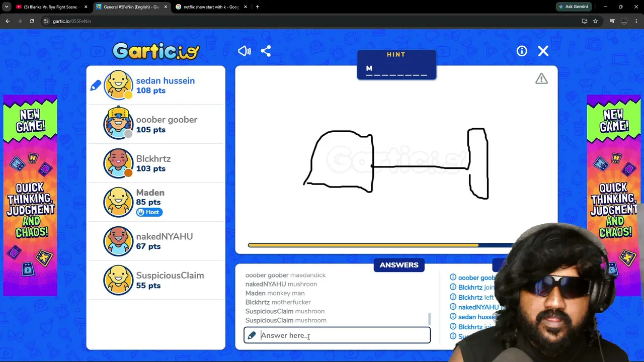This screenshot has width=644, height=362.
Task: Close the netflix show search tab
Action: click(246, 7)
